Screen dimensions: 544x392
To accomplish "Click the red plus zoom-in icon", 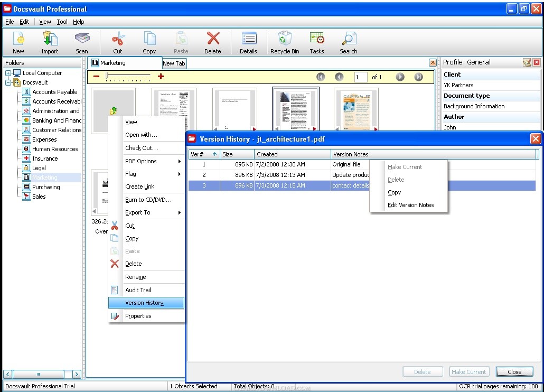I will click(x=161, y=76).
